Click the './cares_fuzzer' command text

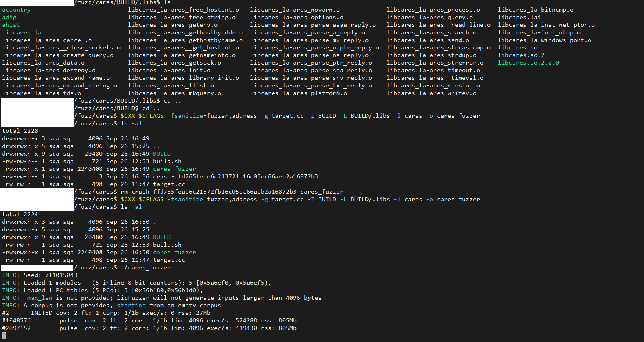(146, 267)
